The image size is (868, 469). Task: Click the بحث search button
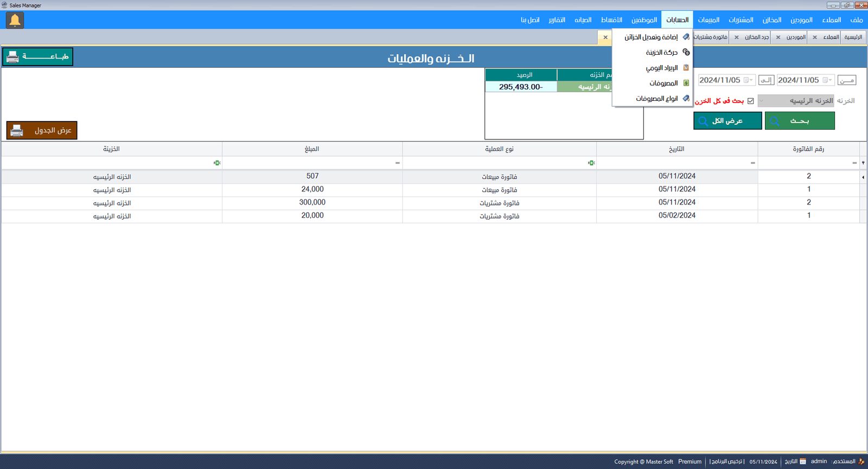(x=799, y=121)
